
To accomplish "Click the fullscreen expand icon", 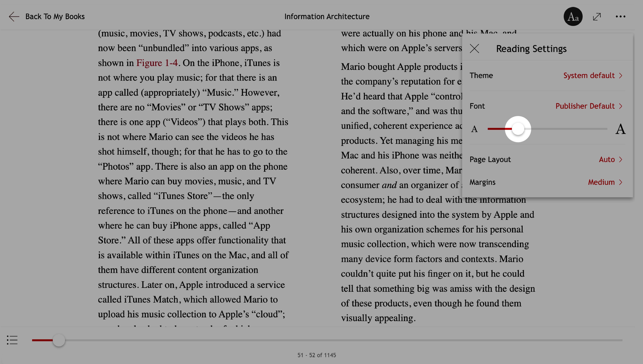I will 597,16.
